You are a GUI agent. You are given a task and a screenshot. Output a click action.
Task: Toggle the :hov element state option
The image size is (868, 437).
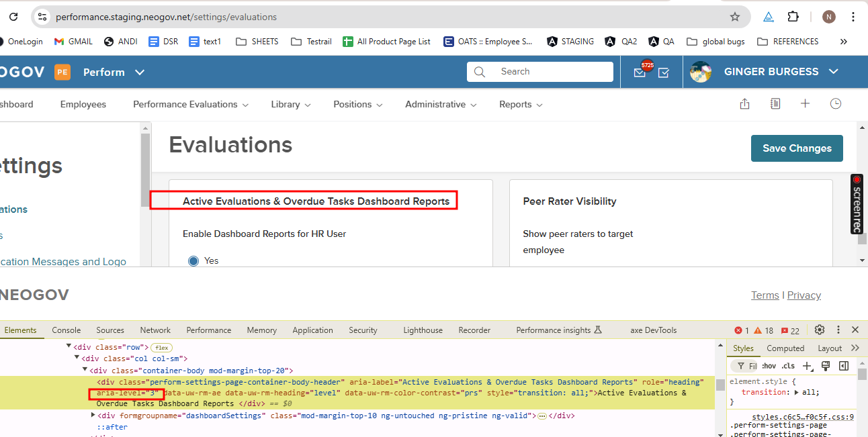coord(768,366)
